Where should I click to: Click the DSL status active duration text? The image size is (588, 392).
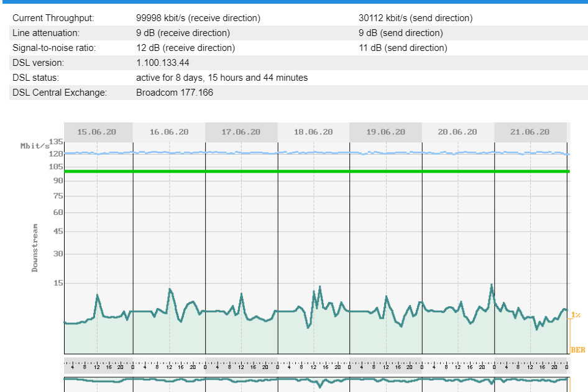pyautogui.click(x=222, y=78)
